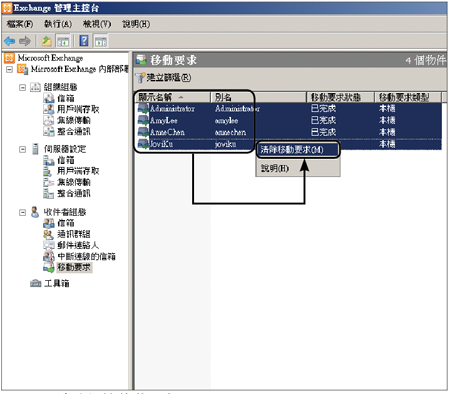Toggle the console tree pane toolbar icon
The image size is (450, 394).
coord(63,42)
